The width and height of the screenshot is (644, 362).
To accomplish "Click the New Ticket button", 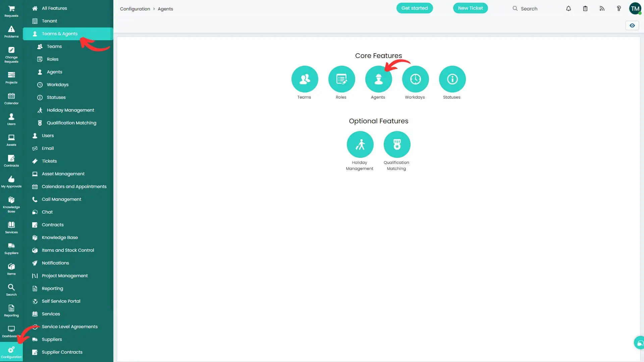I will point(470,8).
